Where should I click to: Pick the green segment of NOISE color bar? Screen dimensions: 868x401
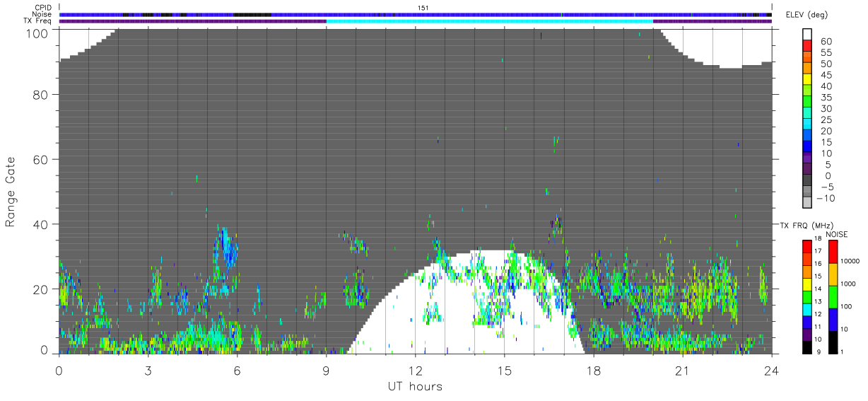(x=832, y=297)
